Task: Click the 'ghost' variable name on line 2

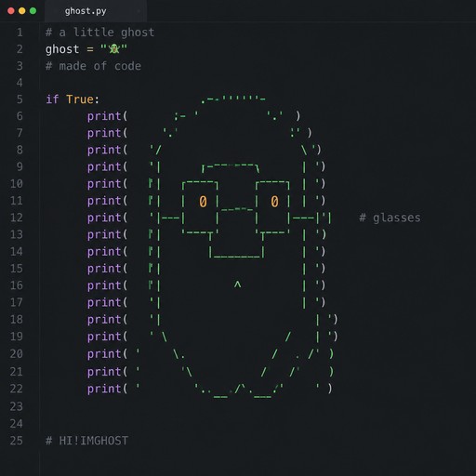Action: (x=62, y=49)
